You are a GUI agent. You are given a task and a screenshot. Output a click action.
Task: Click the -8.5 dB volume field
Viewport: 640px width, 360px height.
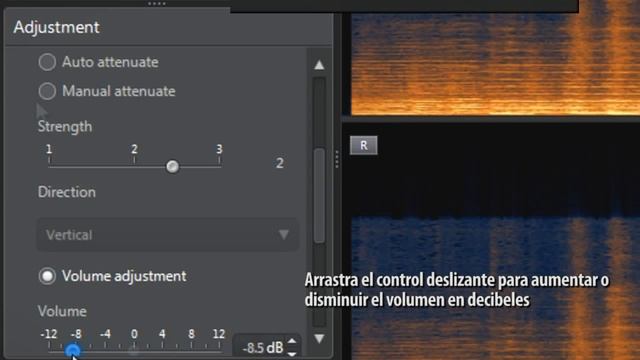(262, 348)
